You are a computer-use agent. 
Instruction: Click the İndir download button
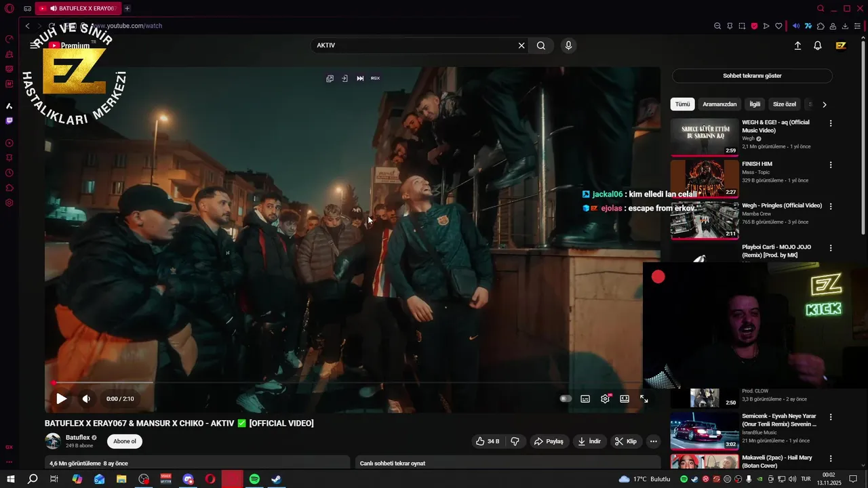[x=589, y=441]
